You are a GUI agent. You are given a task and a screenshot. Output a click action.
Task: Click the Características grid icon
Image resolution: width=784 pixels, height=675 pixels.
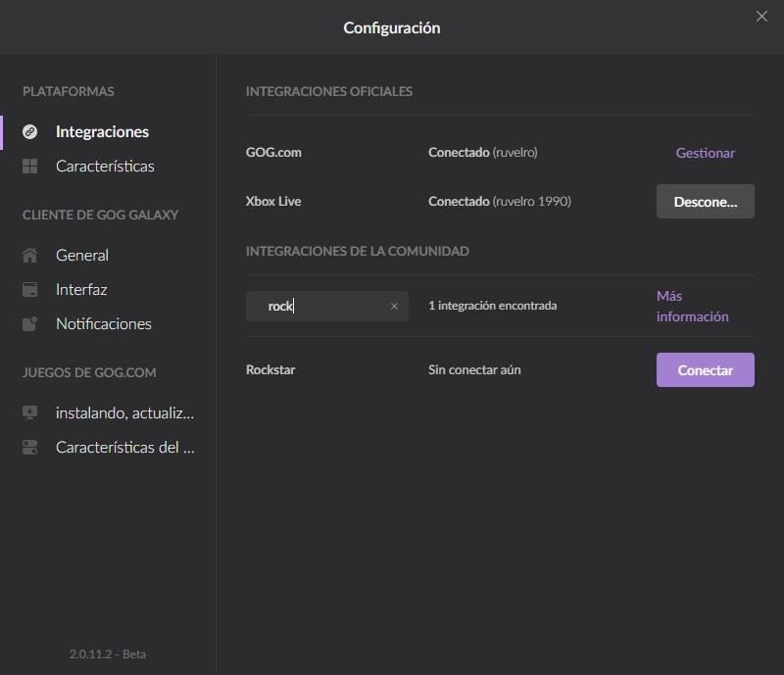tap(30, 167)
